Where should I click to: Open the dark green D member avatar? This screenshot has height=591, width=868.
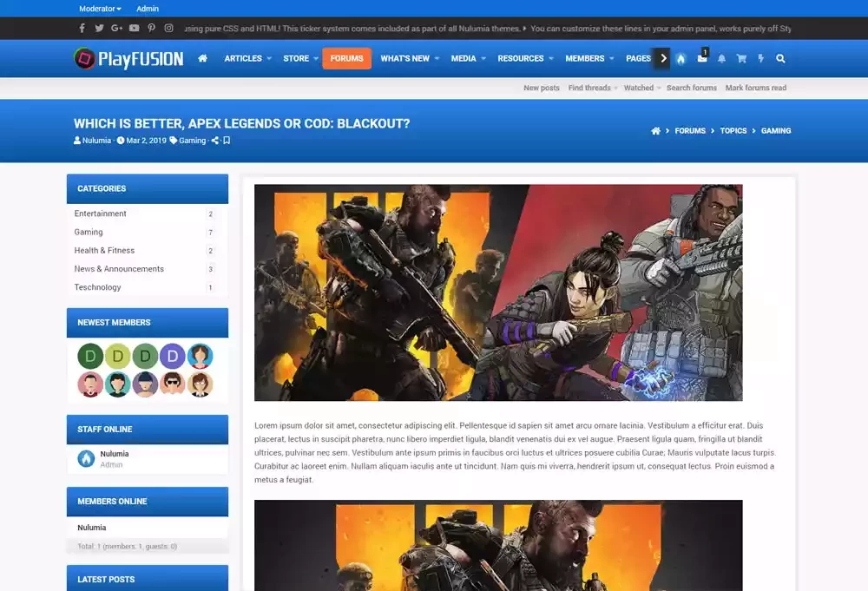[x=90, y=356]
